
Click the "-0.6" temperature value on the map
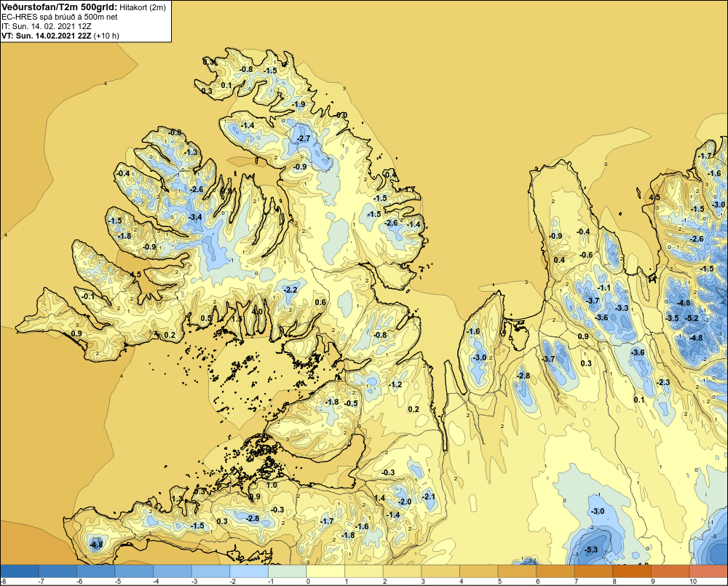coord(586,255)
